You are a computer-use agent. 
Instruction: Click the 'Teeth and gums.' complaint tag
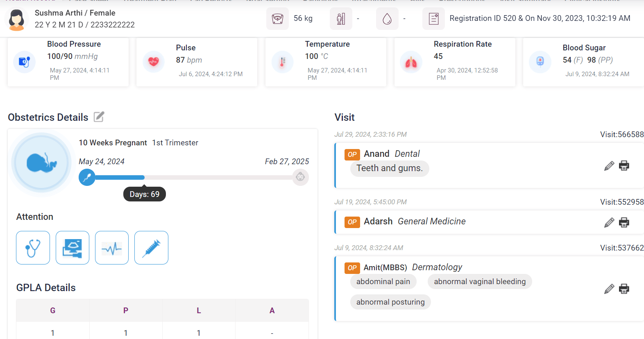coord(390,168)
